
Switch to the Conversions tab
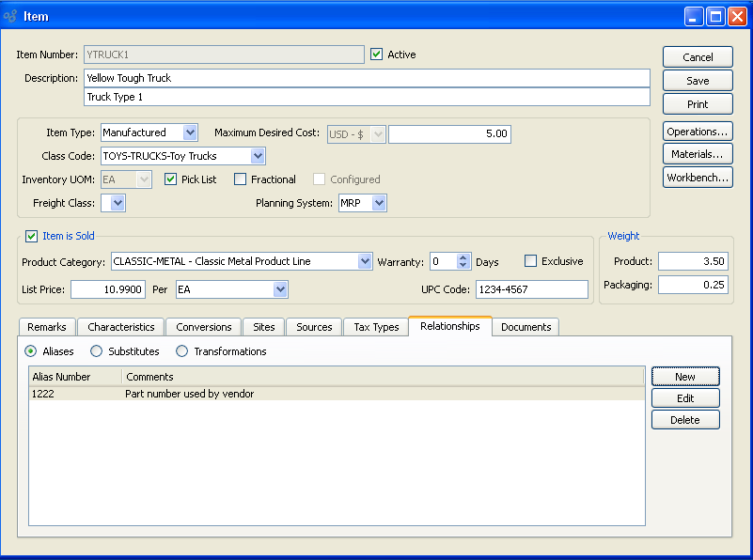204,327
